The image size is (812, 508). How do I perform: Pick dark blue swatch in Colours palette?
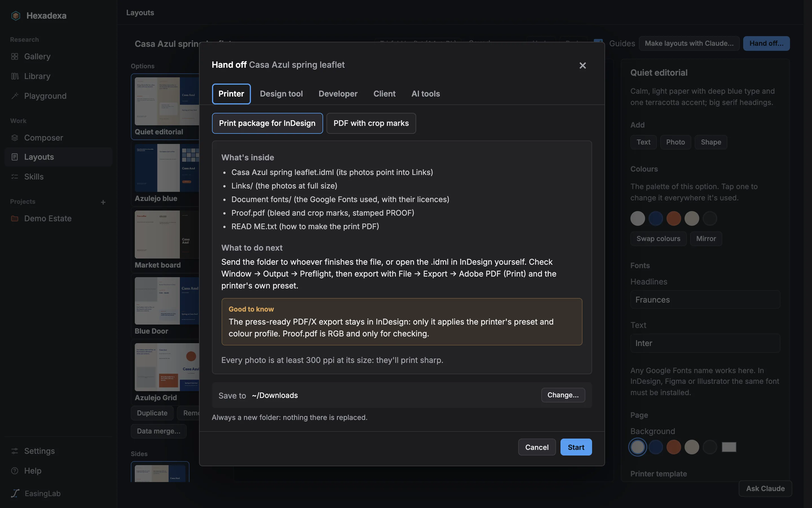655,218
